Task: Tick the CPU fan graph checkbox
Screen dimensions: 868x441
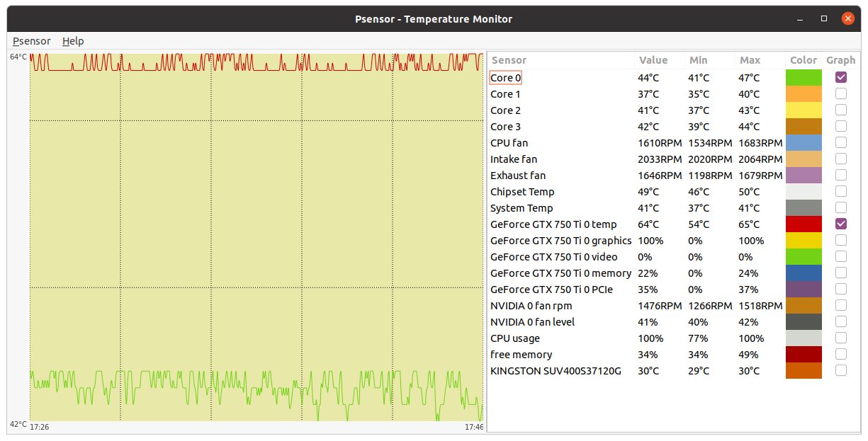Action: coord(840,142)
